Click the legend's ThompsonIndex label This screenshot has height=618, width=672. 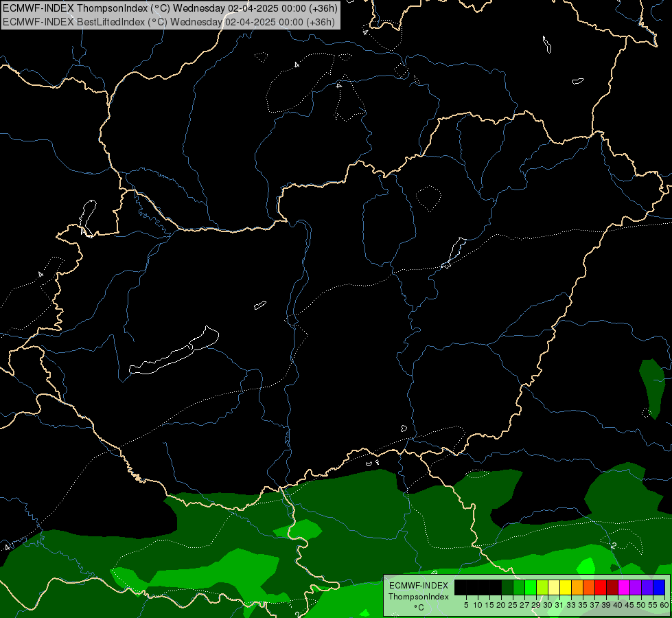pos(419,597)
